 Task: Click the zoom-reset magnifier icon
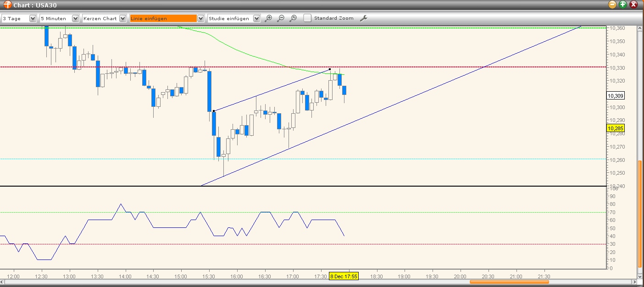[x=293, y=18]
